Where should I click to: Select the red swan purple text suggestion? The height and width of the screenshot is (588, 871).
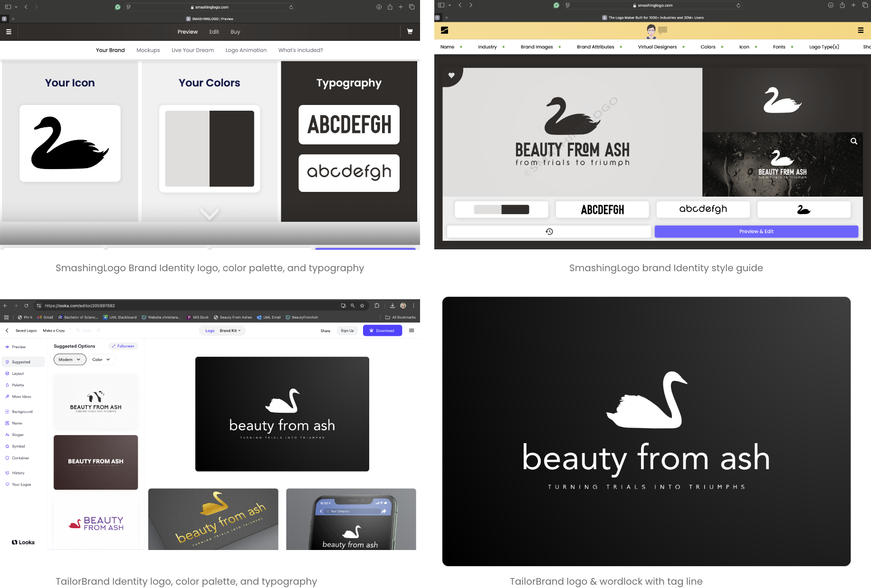(96, 523)
